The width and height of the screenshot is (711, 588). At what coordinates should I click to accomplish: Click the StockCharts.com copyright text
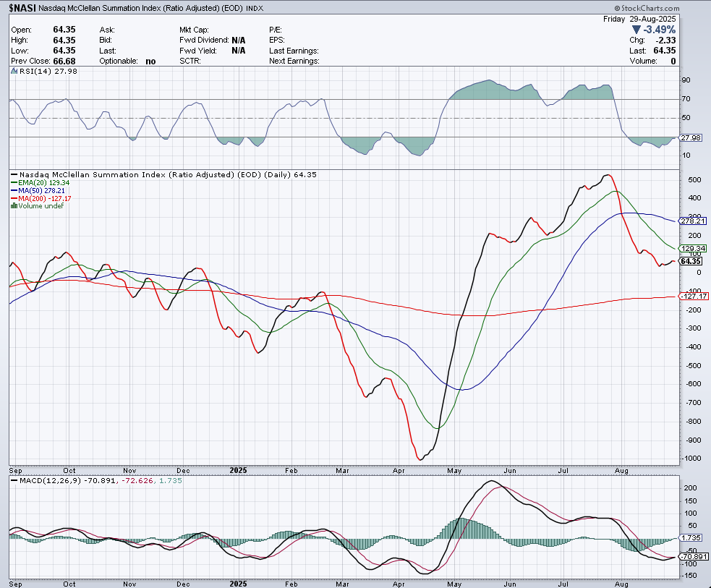647,8
